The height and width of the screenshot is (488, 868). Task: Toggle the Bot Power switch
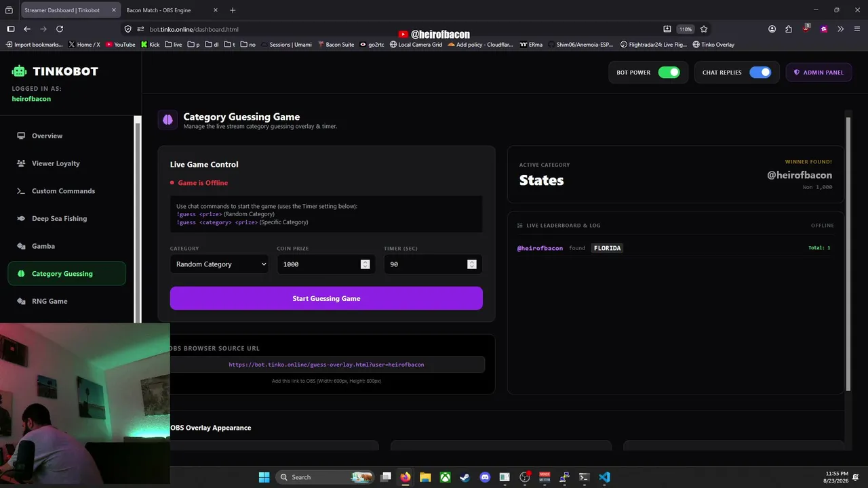669,73
